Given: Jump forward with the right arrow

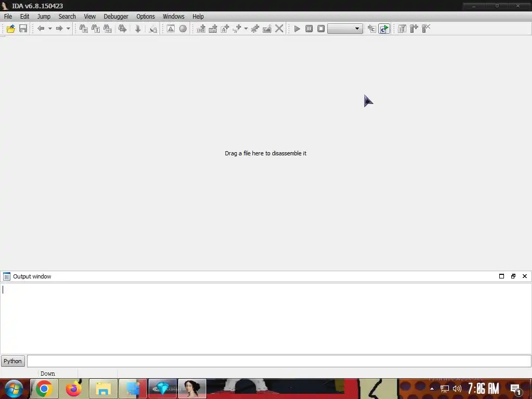Looking at the screenshot, I should 59,29.
